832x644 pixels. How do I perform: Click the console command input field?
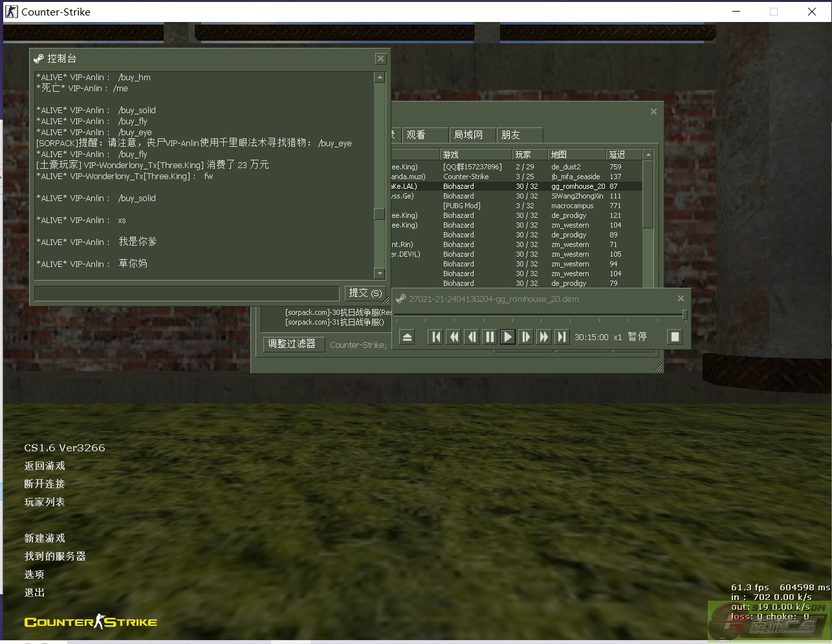click(186, 294)
